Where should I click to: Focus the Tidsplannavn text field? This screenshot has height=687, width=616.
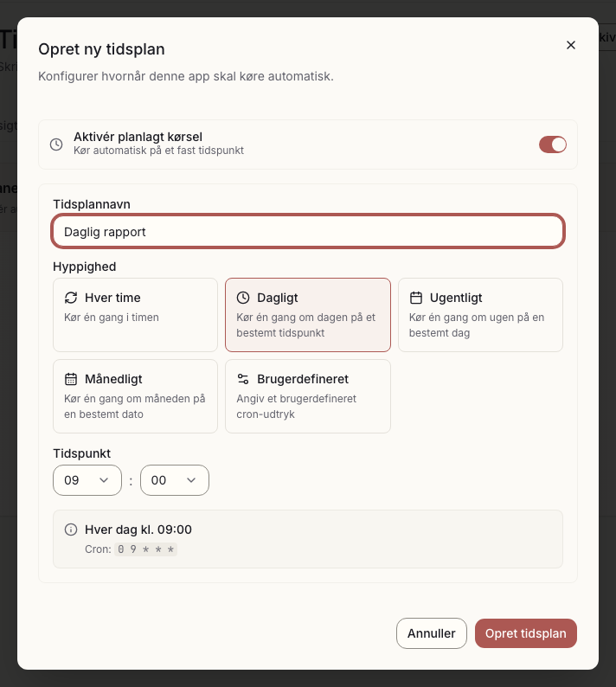307,231
